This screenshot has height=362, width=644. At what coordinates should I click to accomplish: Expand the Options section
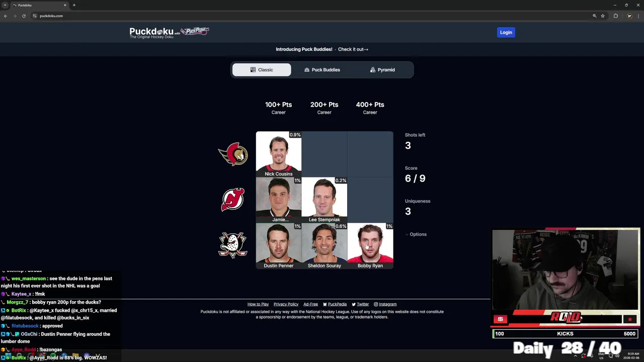pyautogui.click(x=416, y=234)
